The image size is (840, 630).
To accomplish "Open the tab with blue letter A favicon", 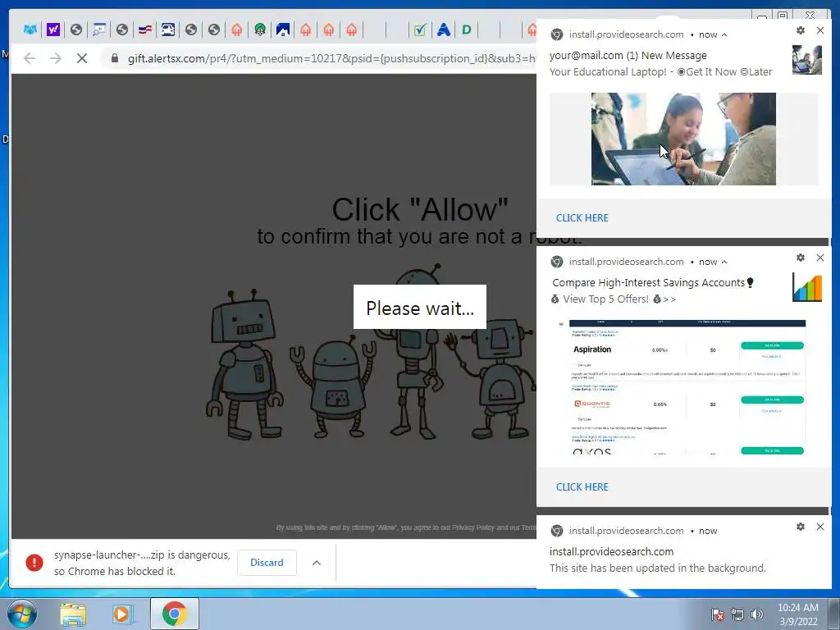I will click(444, 30).
